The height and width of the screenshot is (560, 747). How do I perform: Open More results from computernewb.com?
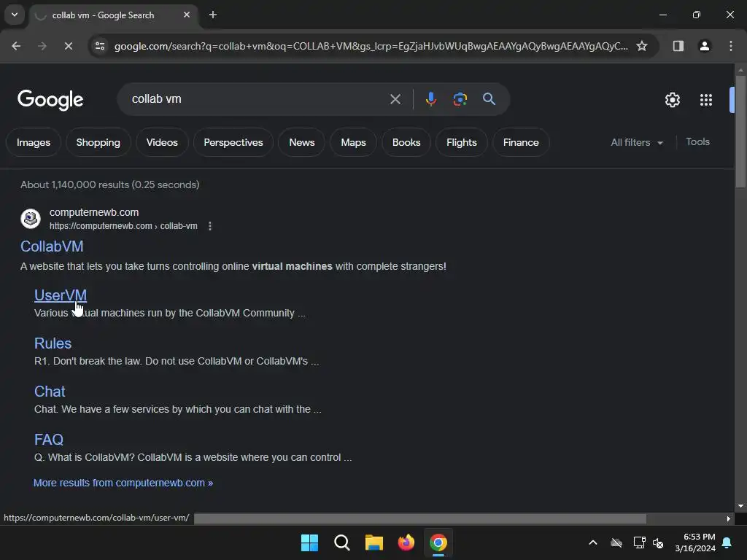[x=123, y=483]
